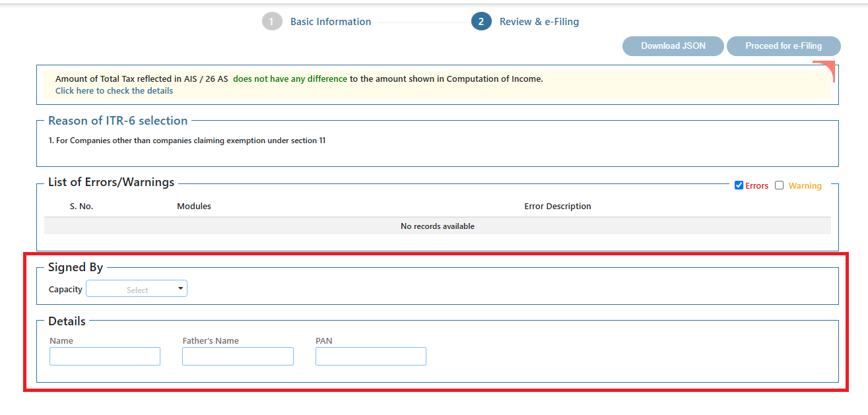Click the Father's Name text box
Viewport: 868px width, 415px height.
pos(238,356)
